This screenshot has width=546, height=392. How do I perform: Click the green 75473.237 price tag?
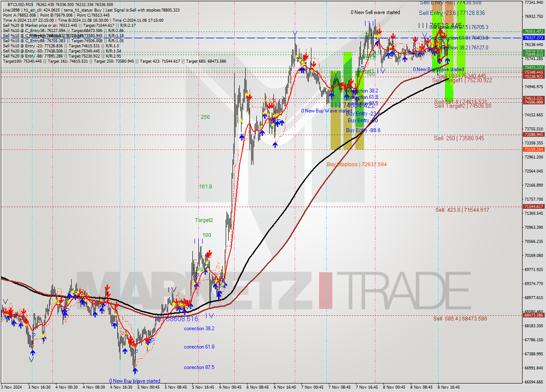(533, 68)
